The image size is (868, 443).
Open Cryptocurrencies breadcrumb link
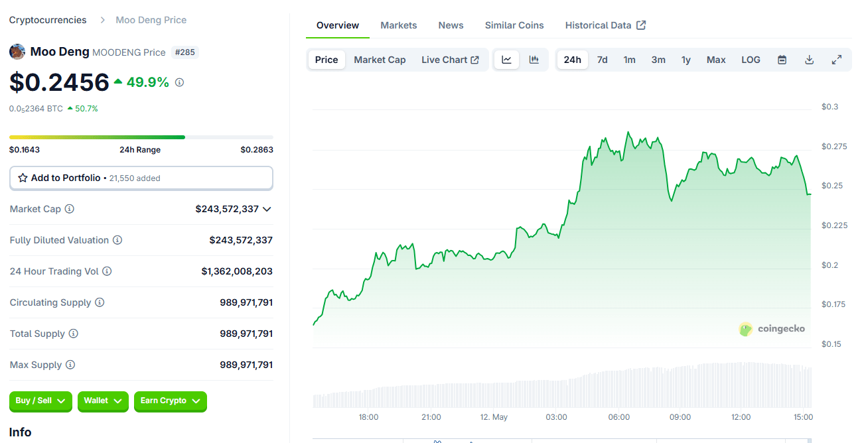click(48, 20)
